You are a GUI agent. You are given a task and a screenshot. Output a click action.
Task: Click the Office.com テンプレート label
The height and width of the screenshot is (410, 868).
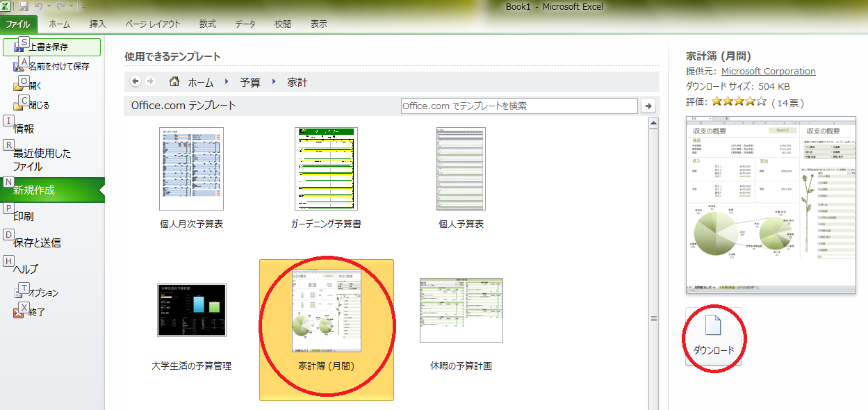[183, 106]
